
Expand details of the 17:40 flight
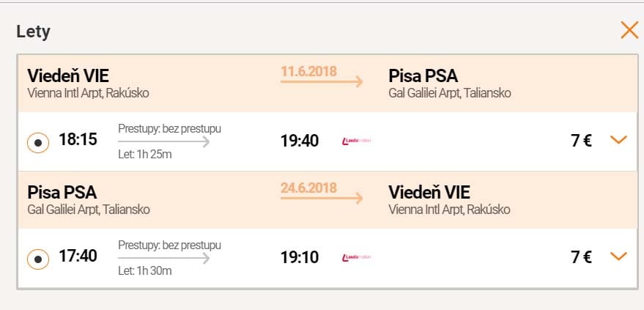618,257
